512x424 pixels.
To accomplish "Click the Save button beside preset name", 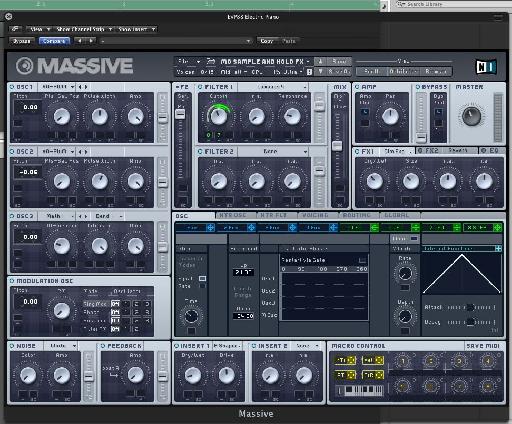I will tap(339, 61).
